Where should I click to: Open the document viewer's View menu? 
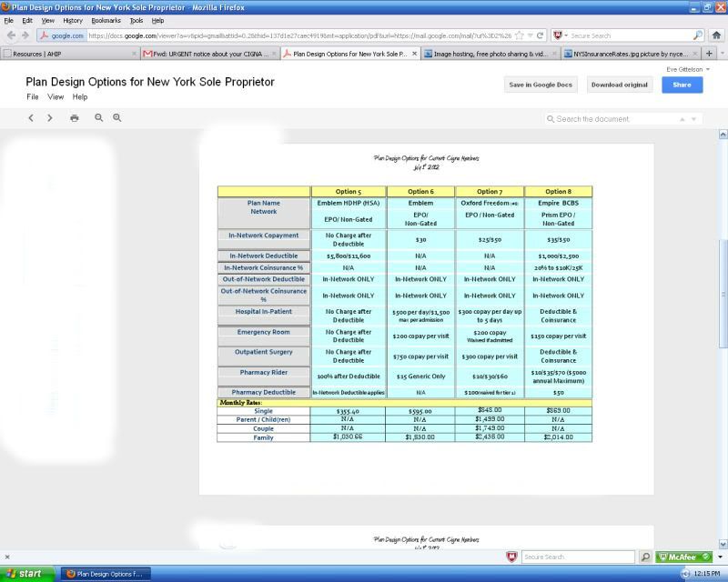56,97
